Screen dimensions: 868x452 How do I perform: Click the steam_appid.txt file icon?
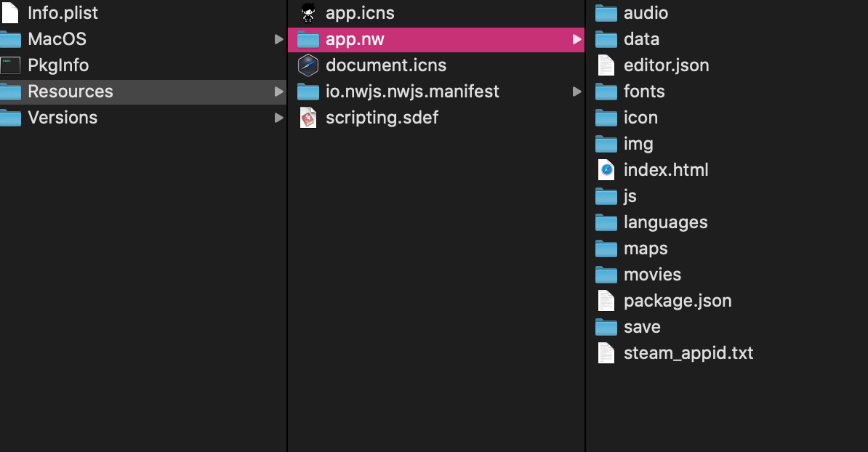tap(606, 353)
